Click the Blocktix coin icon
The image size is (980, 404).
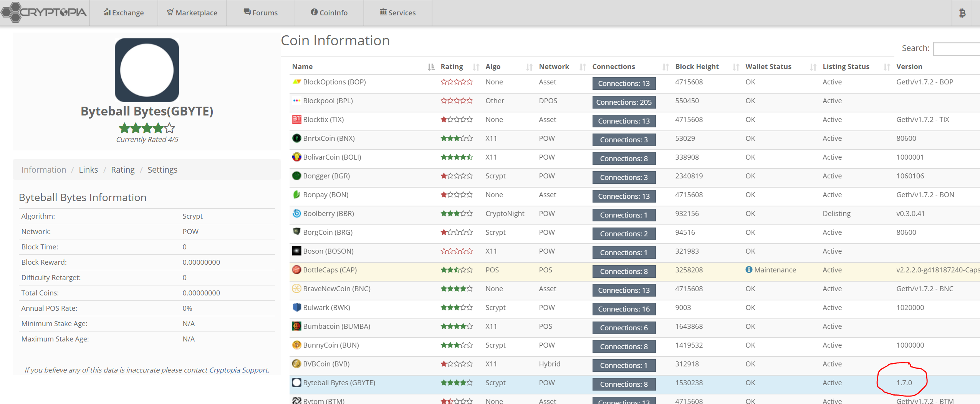click(296, 119)
